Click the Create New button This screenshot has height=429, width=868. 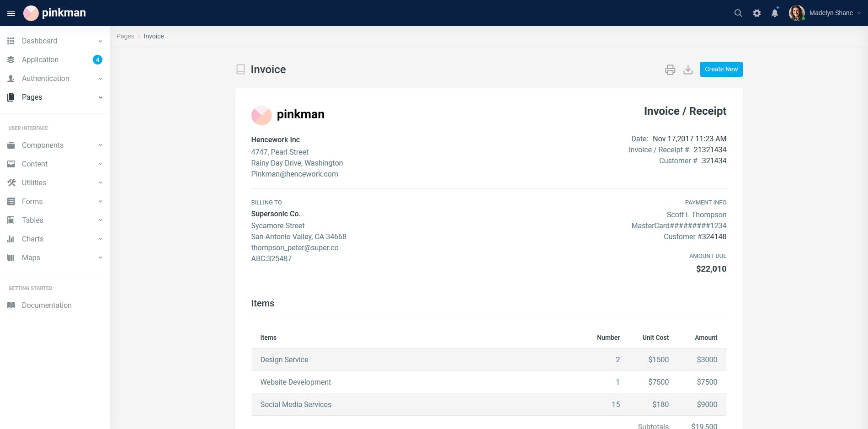[721, 69]
